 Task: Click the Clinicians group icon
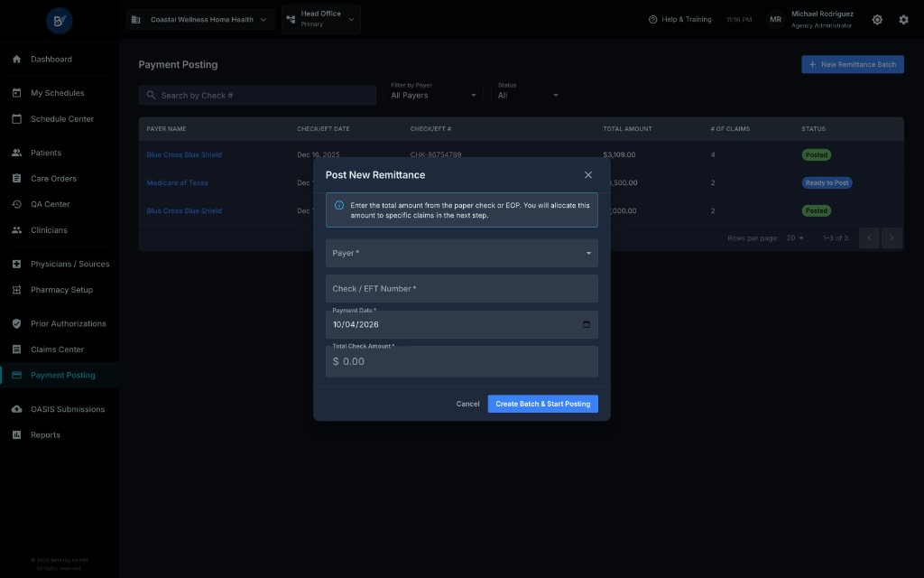tap(16, 230)
